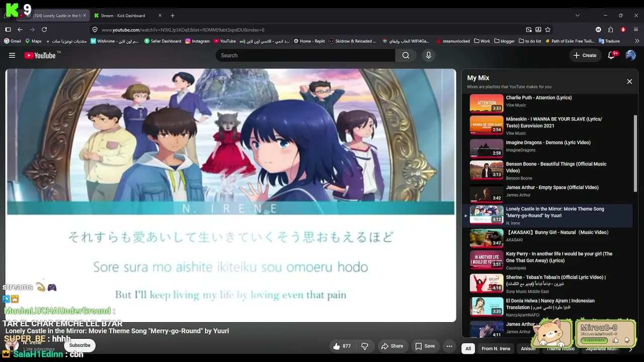Click the video title below the player
644x362 pixels.
click(x=117, y=331)
